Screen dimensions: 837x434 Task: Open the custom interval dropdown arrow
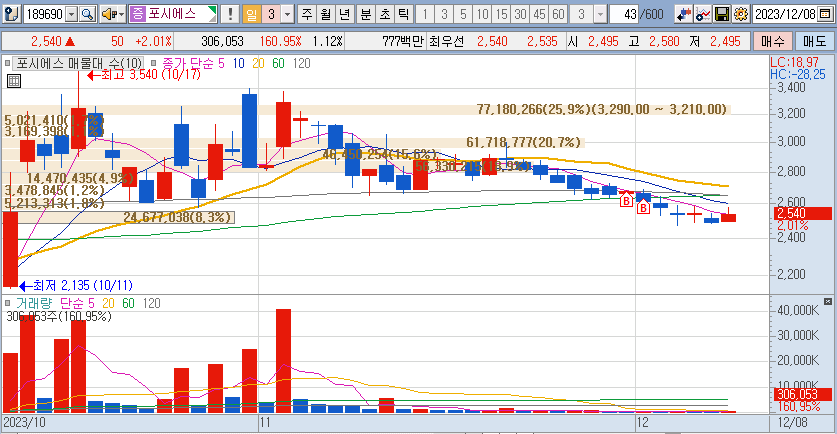click(601, 14)
